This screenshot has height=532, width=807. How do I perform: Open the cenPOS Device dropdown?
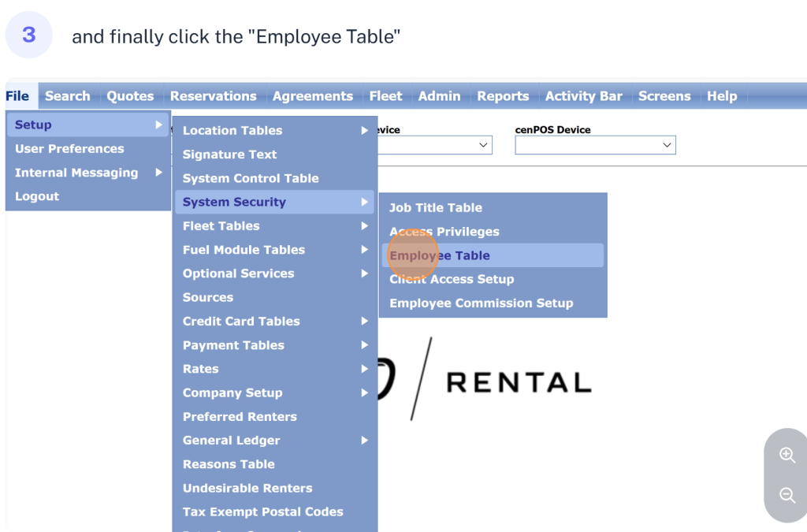(x=595, y=145)
